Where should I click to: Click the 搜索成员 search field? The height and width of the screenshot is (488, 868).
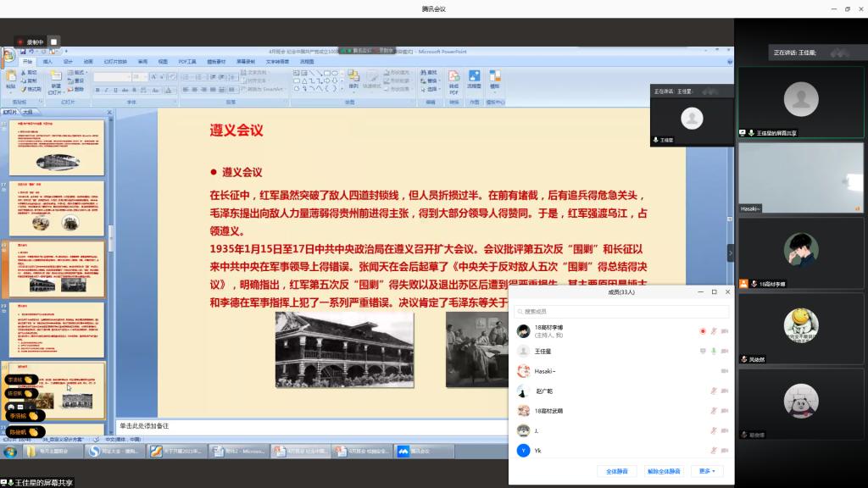[x=623, y=312]
